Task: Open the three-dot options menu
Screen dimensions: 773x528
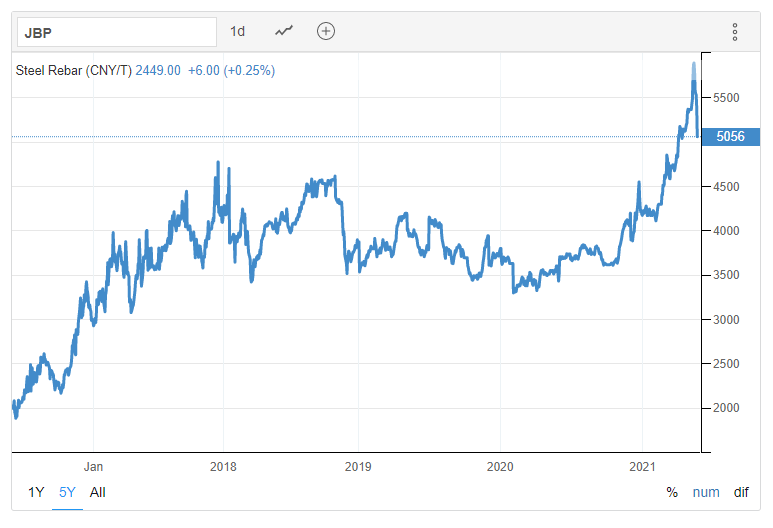Action: pos(735,32)
